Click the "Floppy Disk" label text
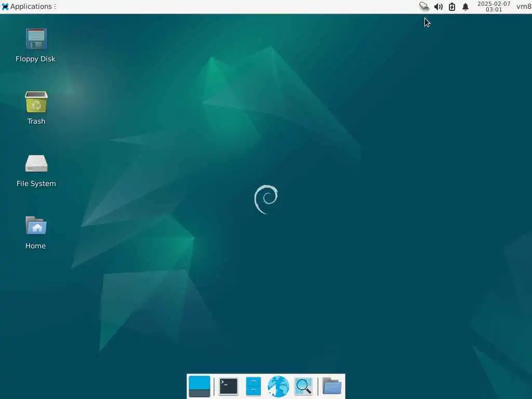 [36, 59]
